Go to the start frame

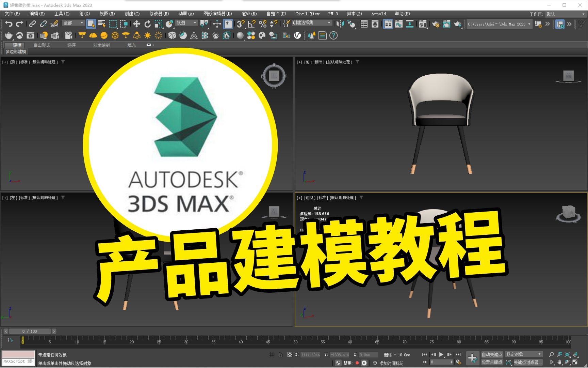coord(425,354)
